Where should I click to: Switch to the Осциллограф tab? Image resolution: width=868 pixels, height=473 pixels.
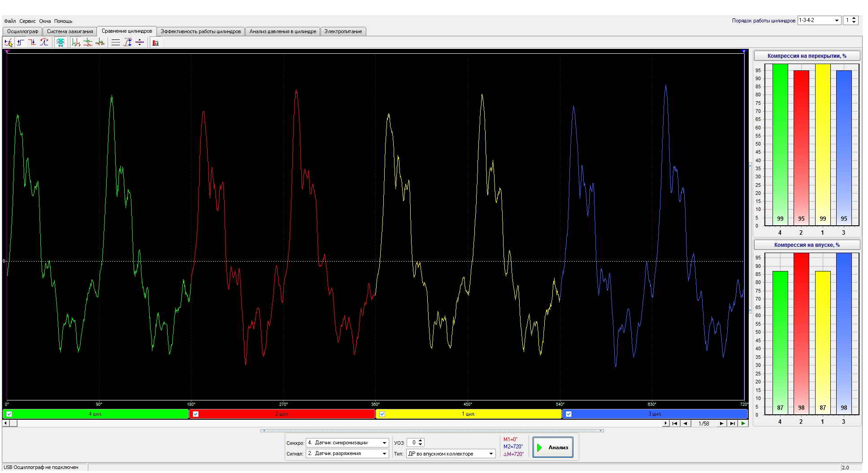coord(23,31)
